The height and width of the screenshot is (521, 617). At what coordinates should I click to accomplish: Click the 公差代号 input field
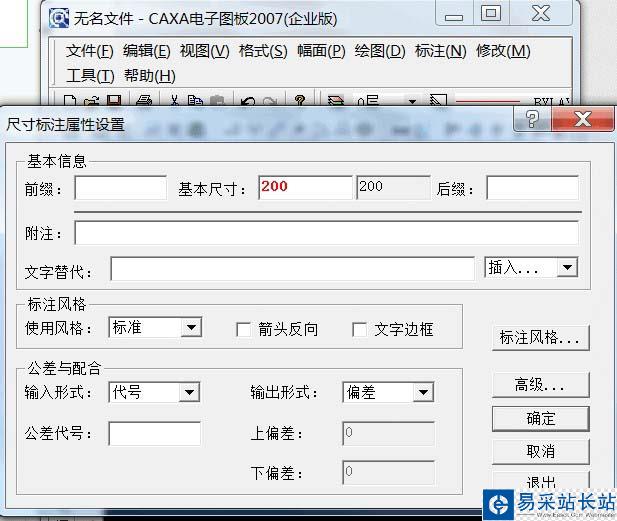[155, 434]
